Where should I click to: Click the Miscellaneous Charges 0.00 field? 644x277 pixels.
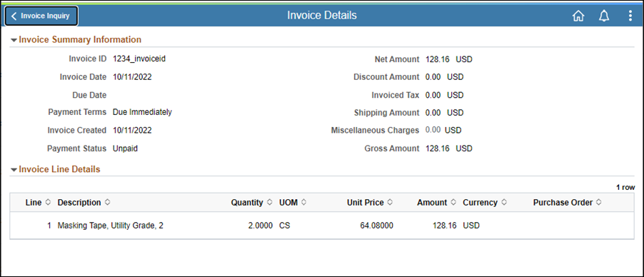pos(433,130)
